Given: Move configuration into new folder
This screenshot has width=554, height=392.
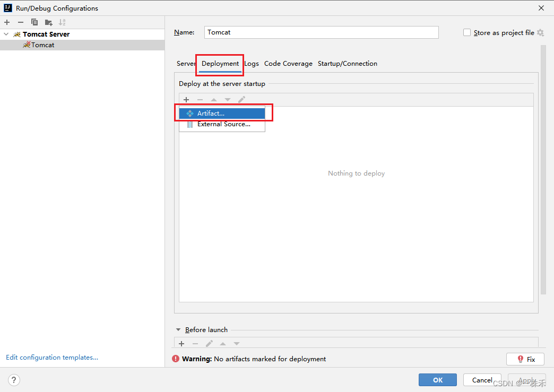Looking at the screenshot, I should tap(49, 23).
